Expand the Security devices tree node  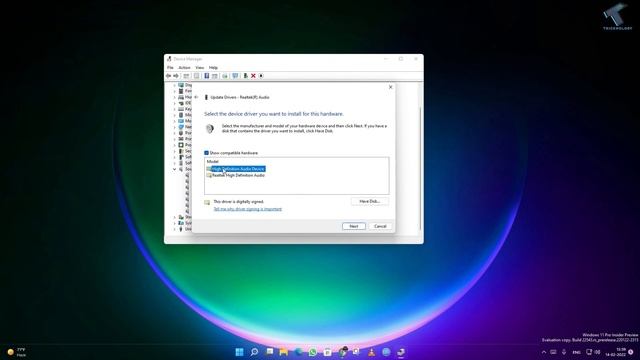pos(175,151)
